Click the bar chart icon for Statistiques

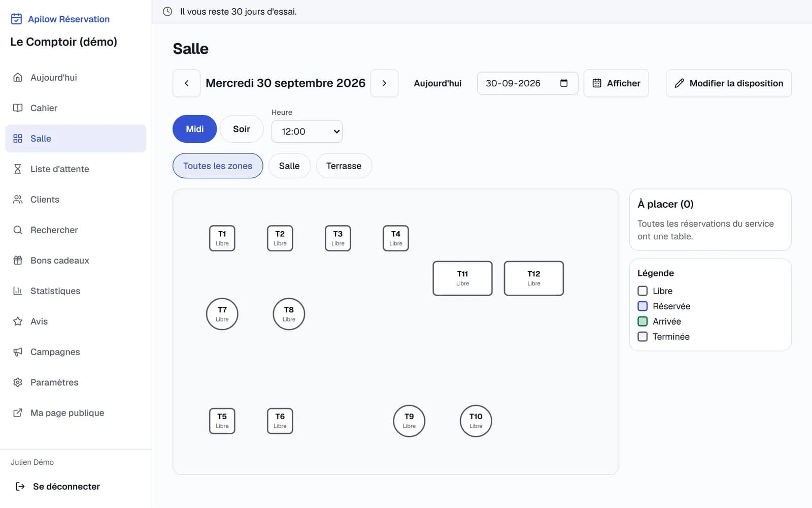18,291
